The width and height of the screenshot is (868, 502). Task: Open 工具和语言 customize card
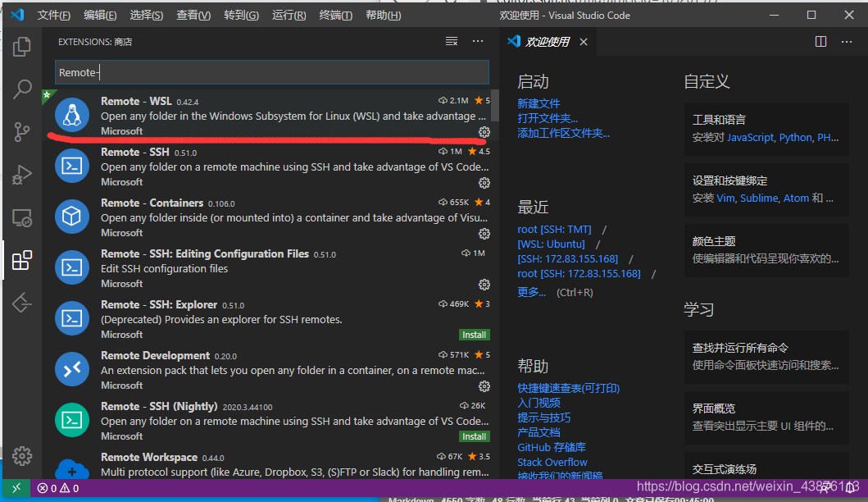tap(766, 129)
